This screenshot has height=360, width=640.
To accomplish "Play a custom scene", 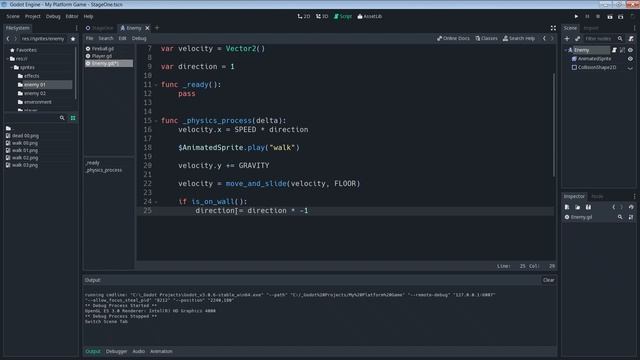I will [620, 16].
